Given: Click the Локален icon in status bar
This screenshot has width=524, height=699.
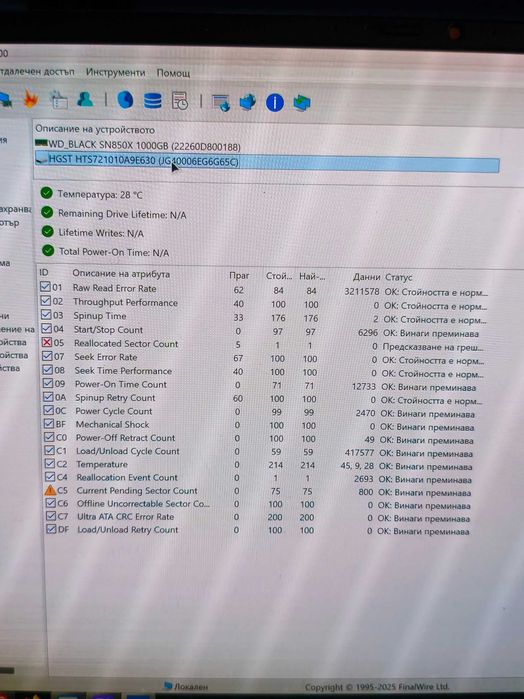Looking at the screenshot, I should pyautogui.click(x=169, y=685).
